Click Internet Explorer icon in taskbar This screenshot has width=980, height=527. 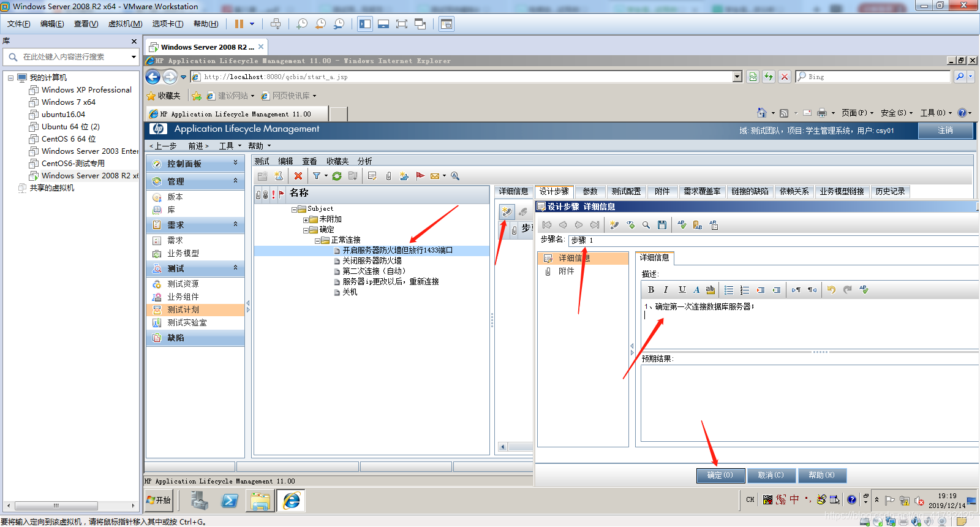291,501
